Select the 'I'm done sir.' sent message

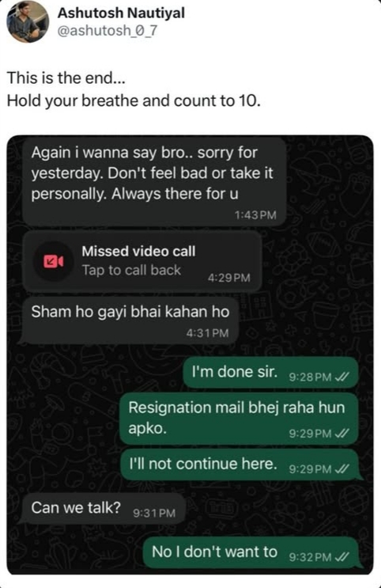click(270, 374)
